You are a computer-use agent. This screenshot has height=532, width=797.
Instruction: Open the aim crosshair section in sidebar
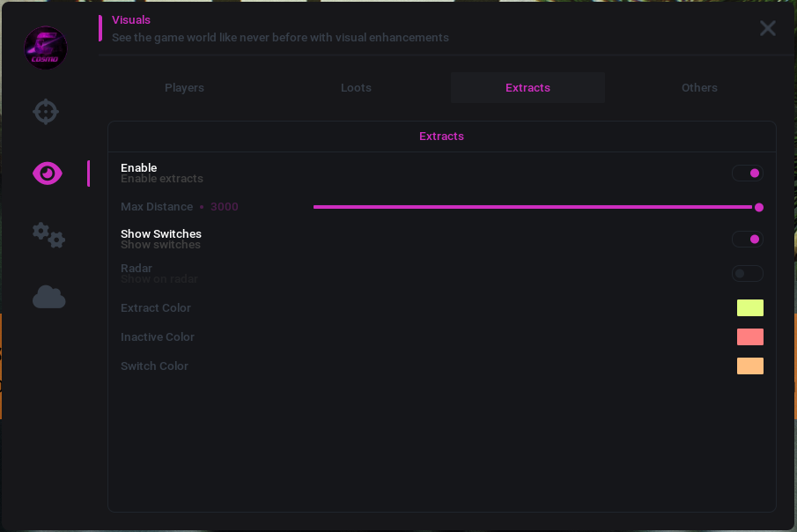tap(46, 112)
